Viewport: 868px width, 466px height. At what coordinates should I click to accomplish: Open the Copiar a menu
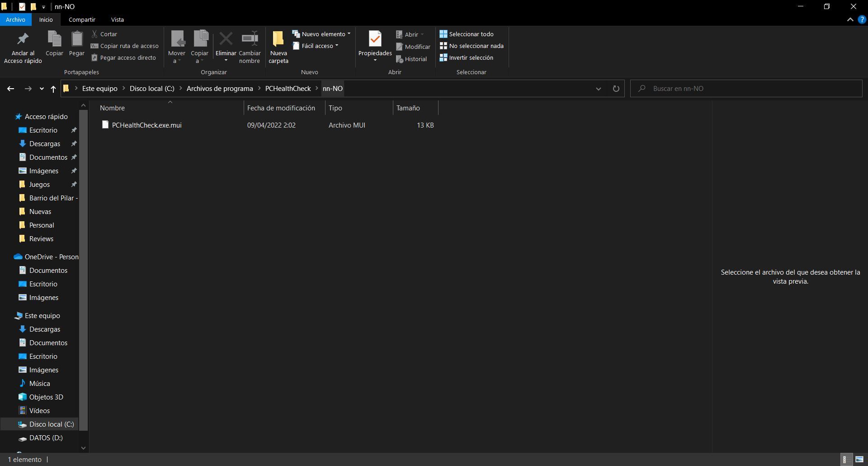[x=199, y=48]
